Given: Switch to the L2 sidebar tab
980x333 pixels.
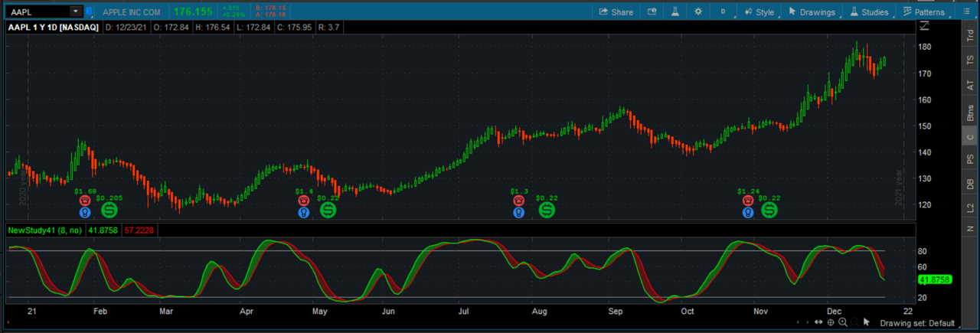Looking at the screenshot, I should (970, 207).
